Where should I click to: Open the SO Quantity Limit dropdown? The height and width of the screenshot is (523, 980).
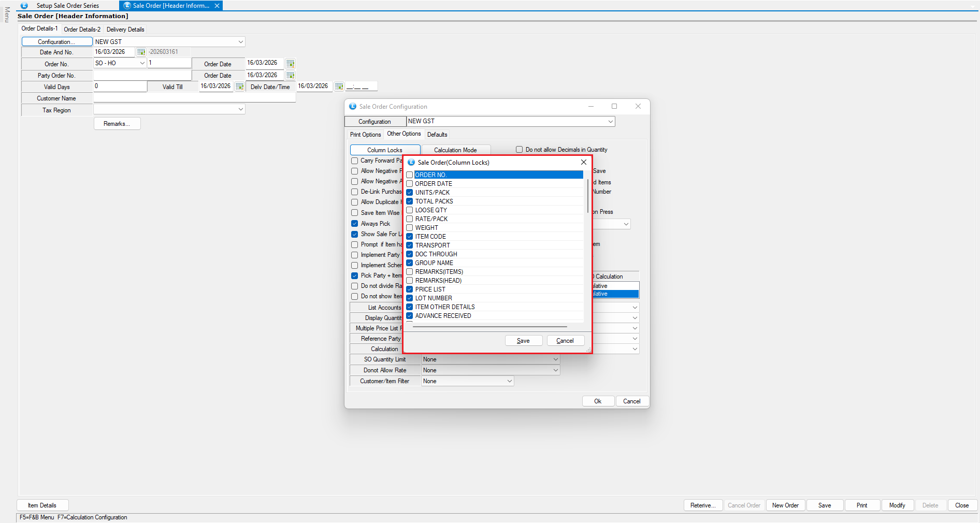coord(555,359)
